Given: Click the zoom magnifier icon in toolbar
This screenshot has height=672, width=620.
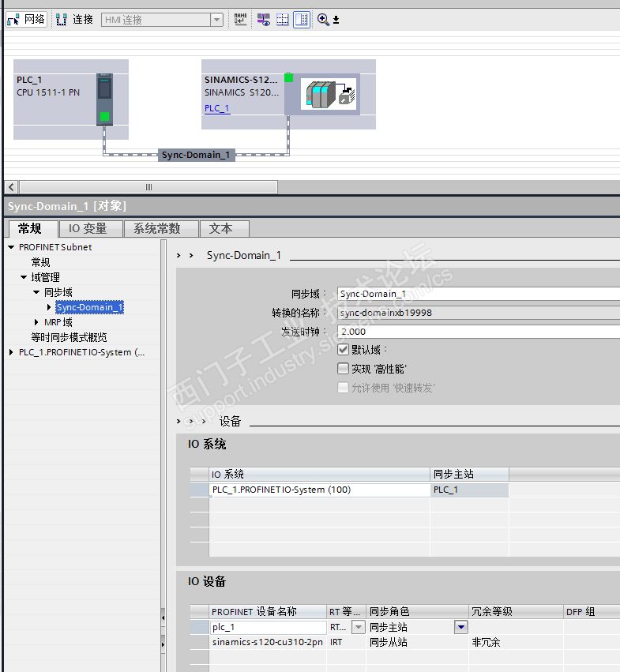Looking at the screenshot, I should [323, 19].
